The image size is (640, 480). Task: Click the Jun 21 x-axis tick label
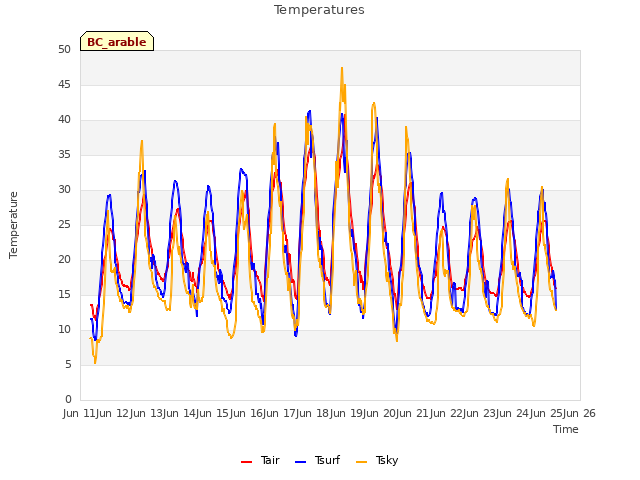coord(411,413)
